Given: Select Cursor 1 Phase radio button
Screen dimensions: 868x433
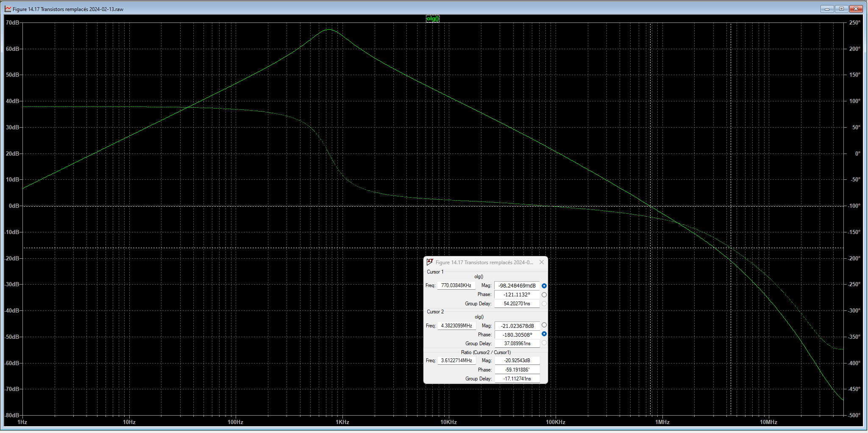Looking at the screenshot, I should [544, 295].
